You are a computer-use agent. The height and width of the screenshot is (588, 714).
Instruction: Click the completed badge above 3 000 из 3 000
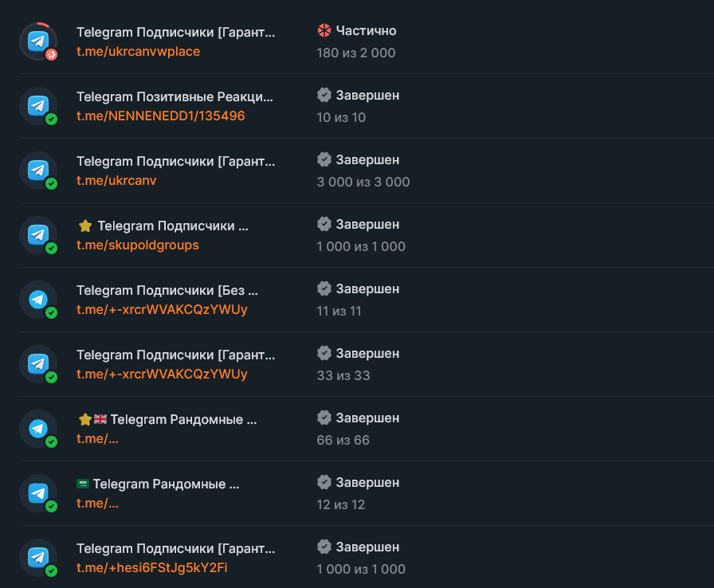coord(324,160)
